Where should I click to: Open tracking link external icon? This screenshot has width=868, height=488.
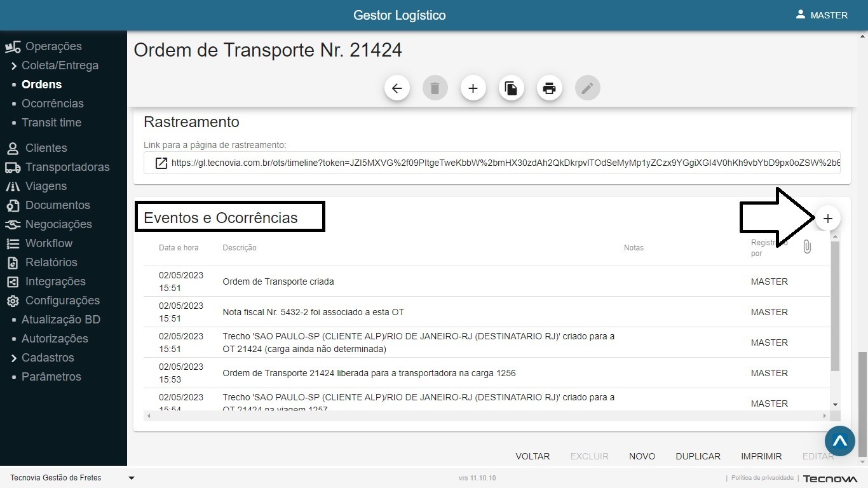tap(161, 163)
